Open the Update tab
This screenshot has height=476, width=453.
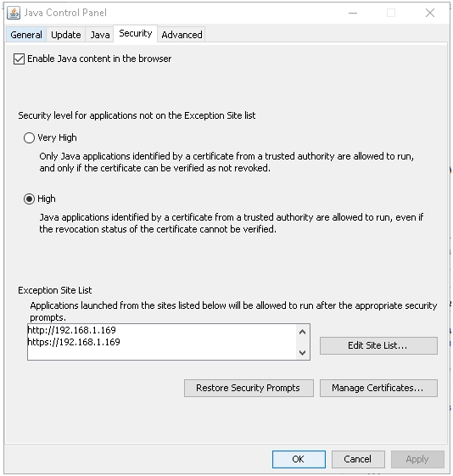(66, 35)
